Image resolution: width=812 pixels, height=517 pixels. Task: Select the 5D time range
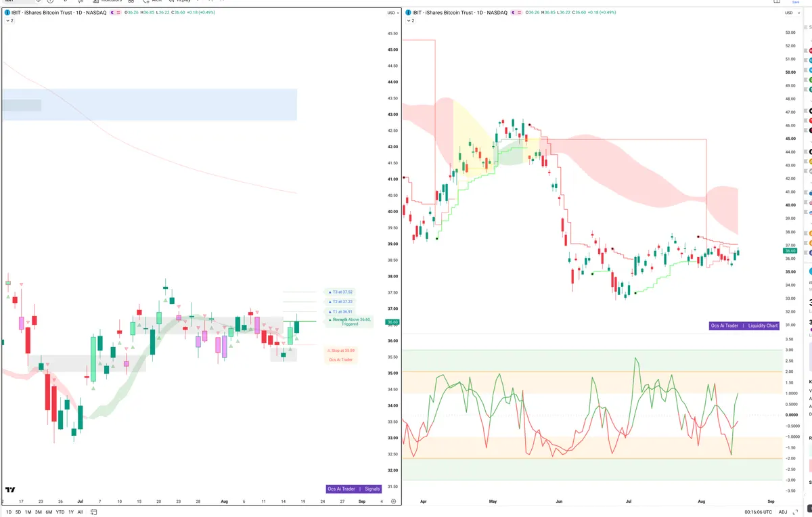click(x=18, y=512)
